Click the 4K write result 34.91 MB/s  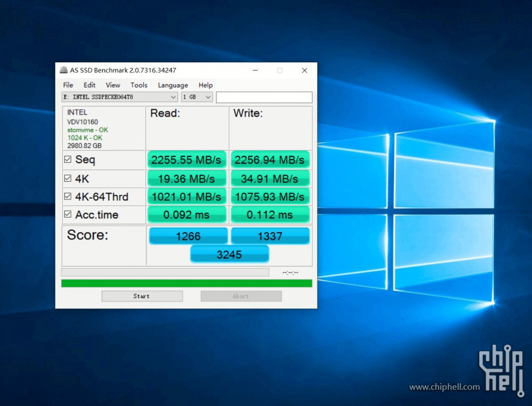(x=270, y=179)
